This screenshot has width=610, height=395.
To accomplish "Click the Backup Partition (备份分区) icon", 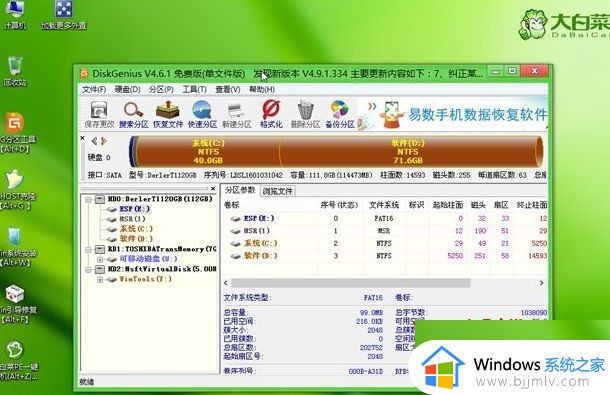I will point(340,114).
